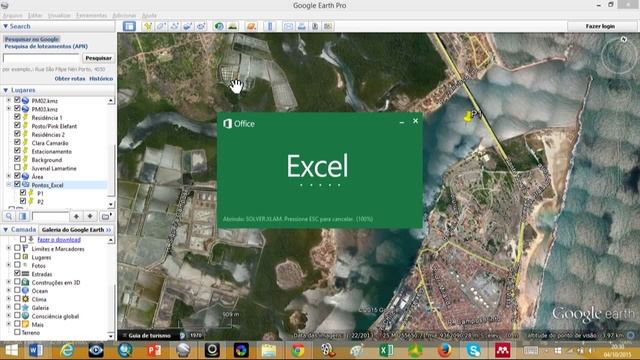Open the Ruler measurement tool
The image size is (640, 360).
click(x=270, y=26)
